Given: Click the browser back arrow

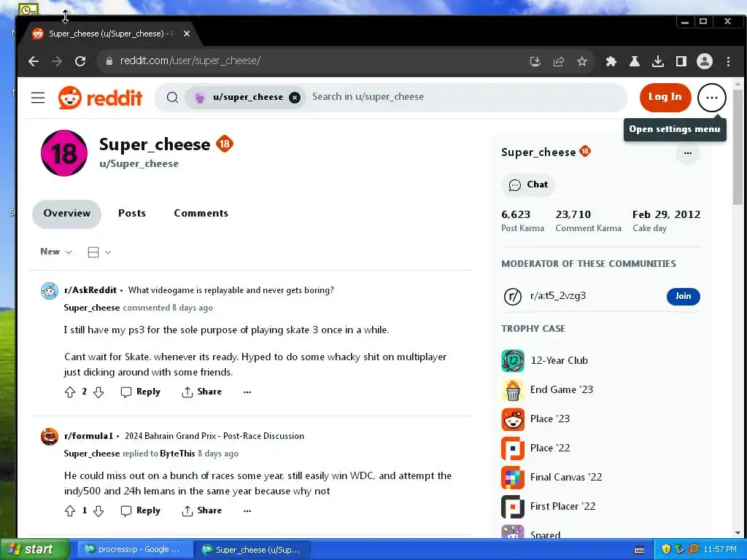Looking at the screenshot, I should (x=34, y=61).
